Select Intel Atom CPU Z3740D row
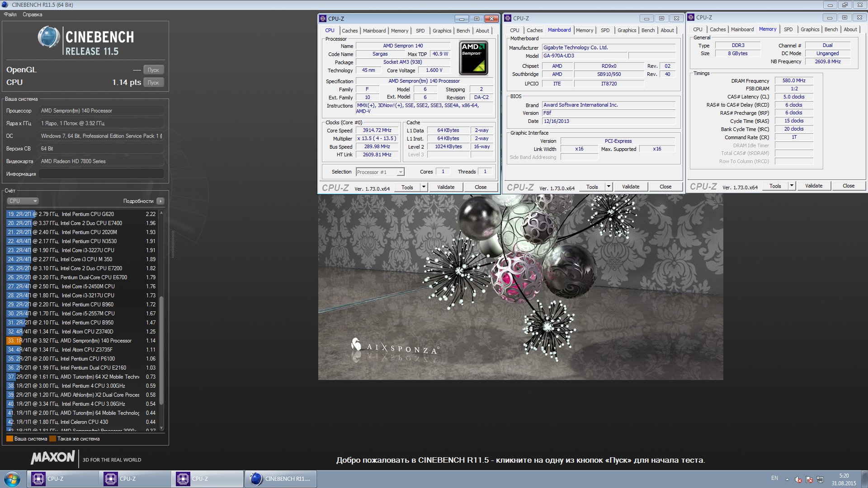Viewport: 868px width, 488px height. [81, 332]
